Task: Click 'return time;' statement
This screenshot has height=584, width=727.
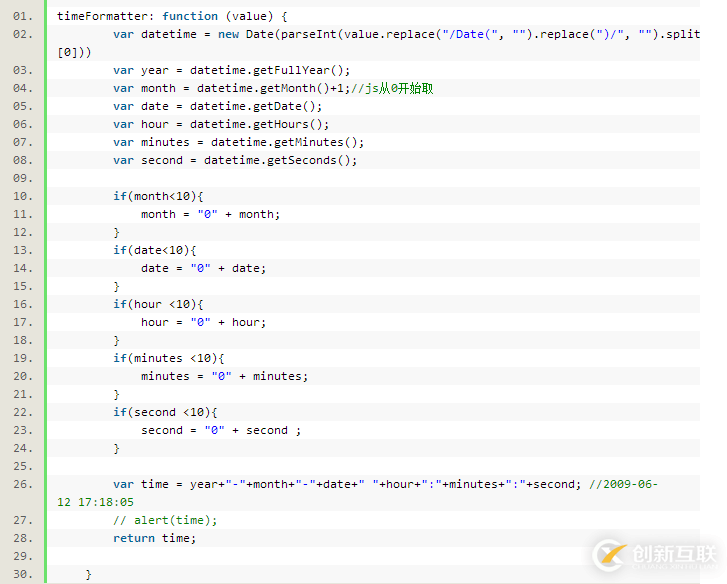Action: pos(155,539)
